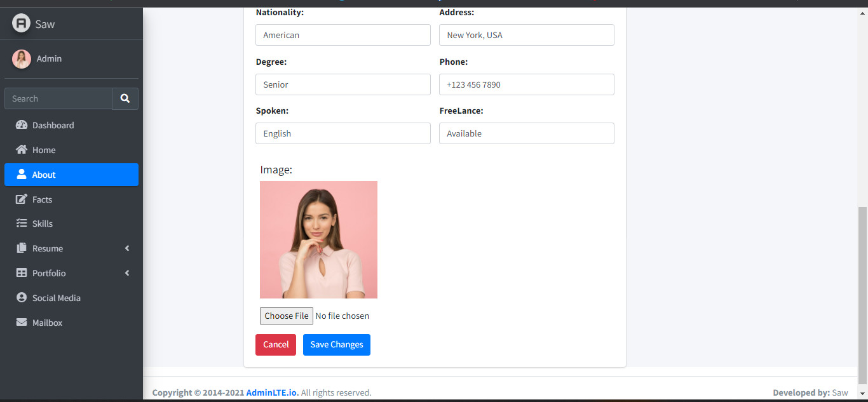This screenshot has width=868, height=402.
Task: Open the AdminLTE.io footer link
Action: coord(271,392)
